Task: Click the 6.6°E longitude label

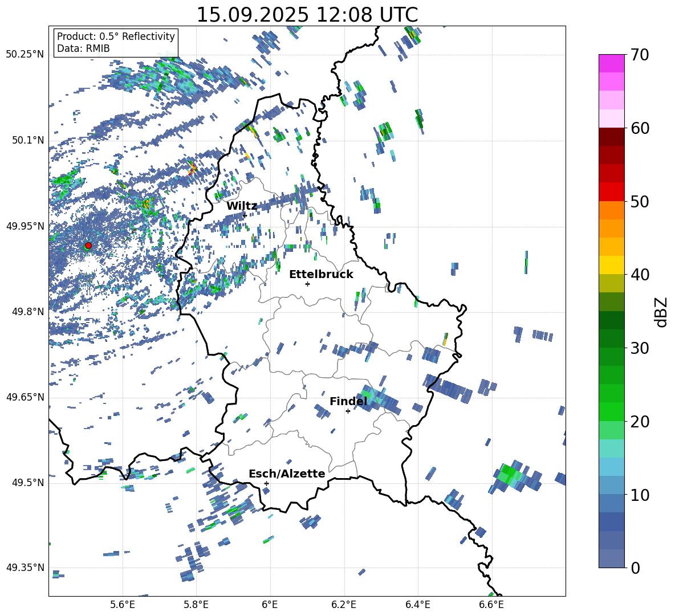Action: pos(491,605)
